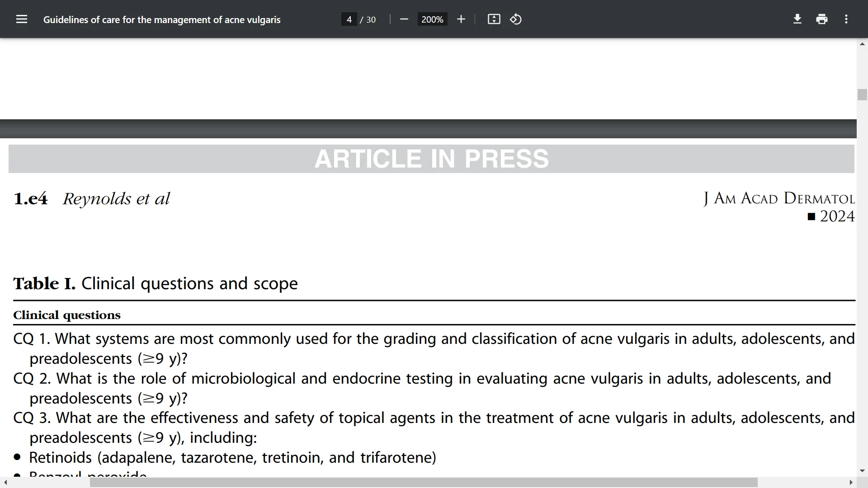Open the sidebar menu (hamburger icon)

pyautogui.click(x=22, y=19)
